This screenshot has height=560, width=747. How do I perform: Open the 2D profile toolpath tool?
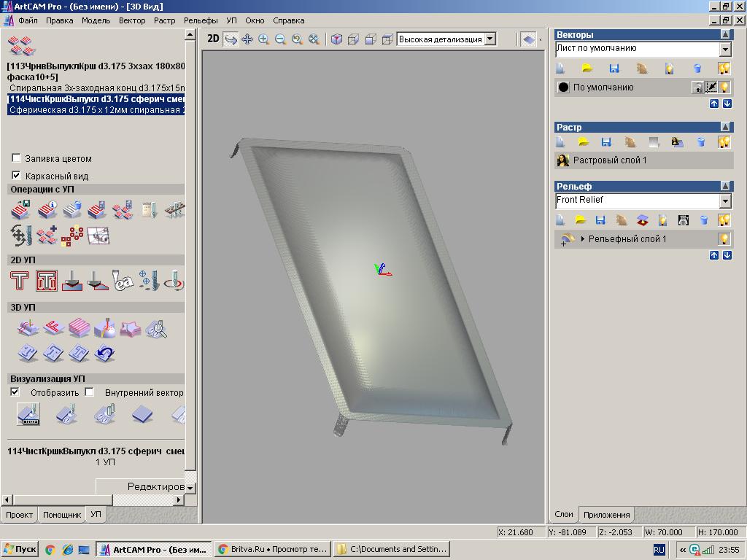click(21, 281)
